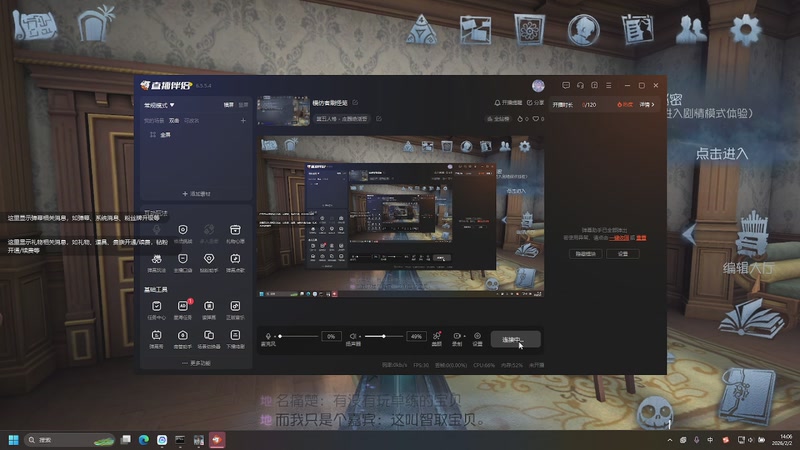Open the diary with key icon in the game
This screenshot has width=800, height=450.
(747, 398)
